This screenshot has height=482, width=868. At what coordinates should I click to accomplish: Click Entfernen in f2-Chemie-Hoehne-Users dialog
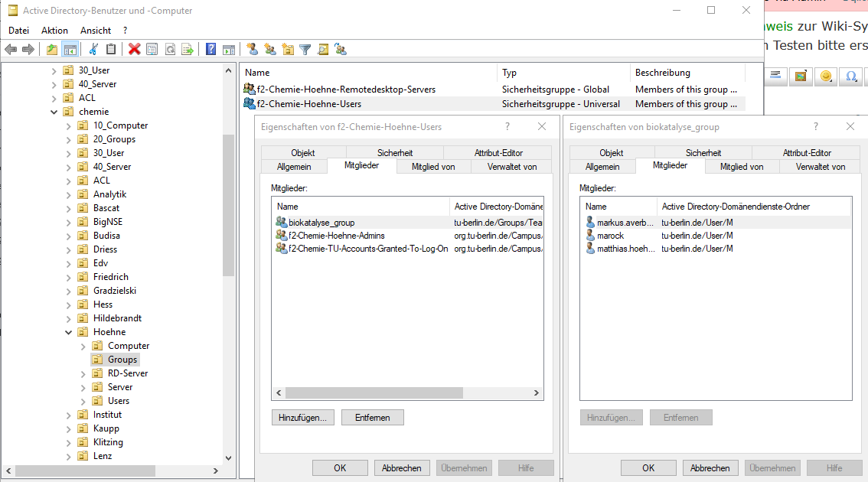373,417
